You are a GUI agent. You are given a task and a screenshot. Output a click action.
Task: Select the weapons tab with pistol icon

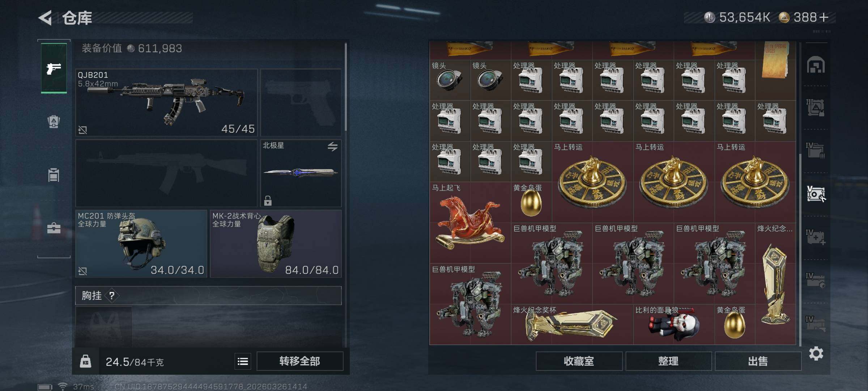54,68
